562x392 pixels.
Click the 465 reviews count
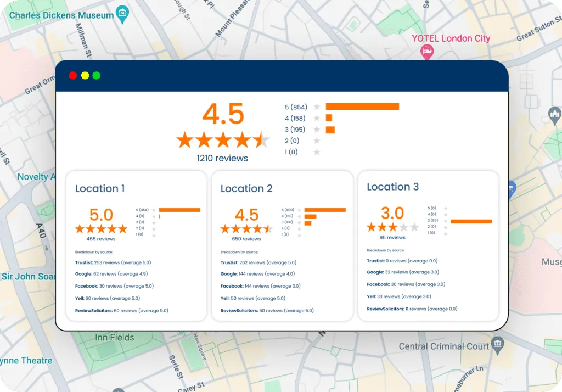coord(101,239)
